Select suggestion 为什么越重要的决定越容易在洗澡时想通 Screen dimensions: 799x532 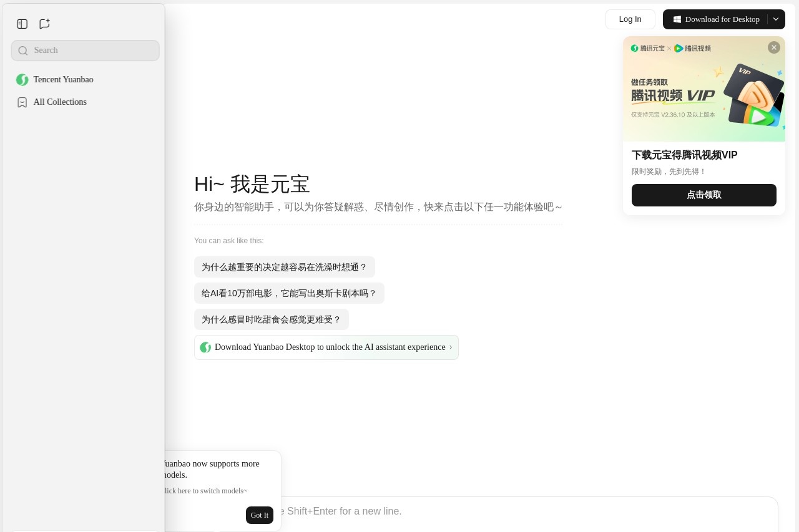click(x=285, y=267)
